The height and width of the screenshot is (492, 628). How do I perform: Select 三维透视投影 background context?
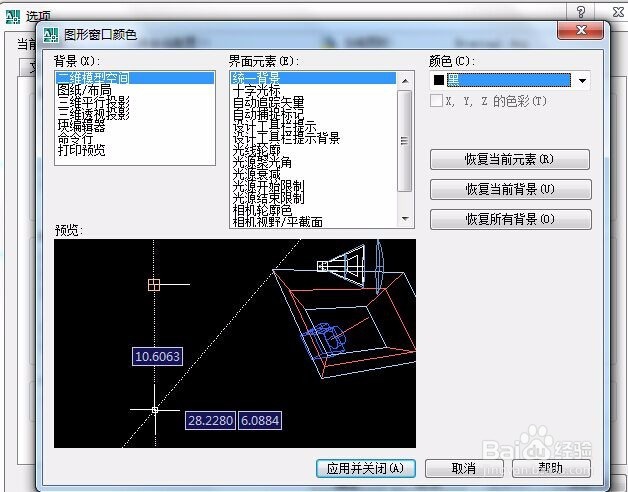pos(93,114)
